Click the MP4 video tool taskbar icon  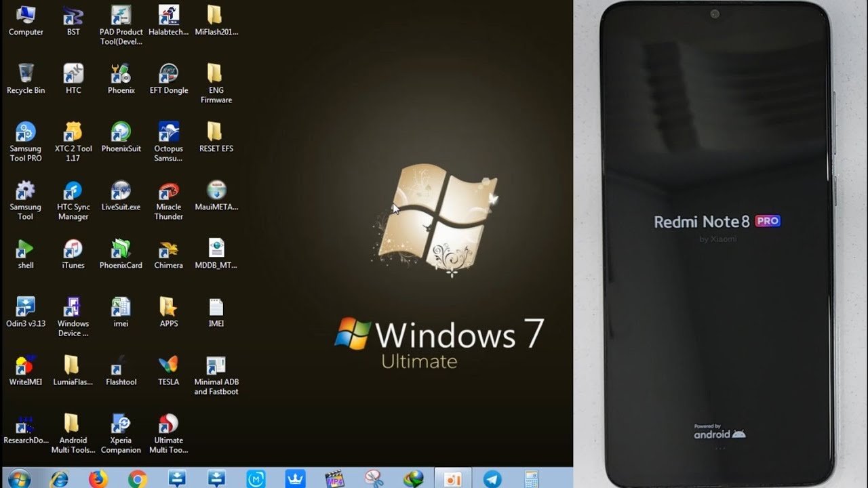(x=334, y=479)
